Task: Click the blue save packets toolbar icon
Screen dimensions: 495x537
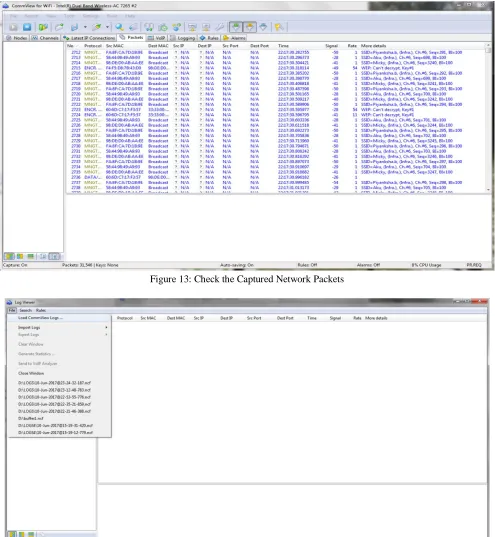Action: pos(74,27)
